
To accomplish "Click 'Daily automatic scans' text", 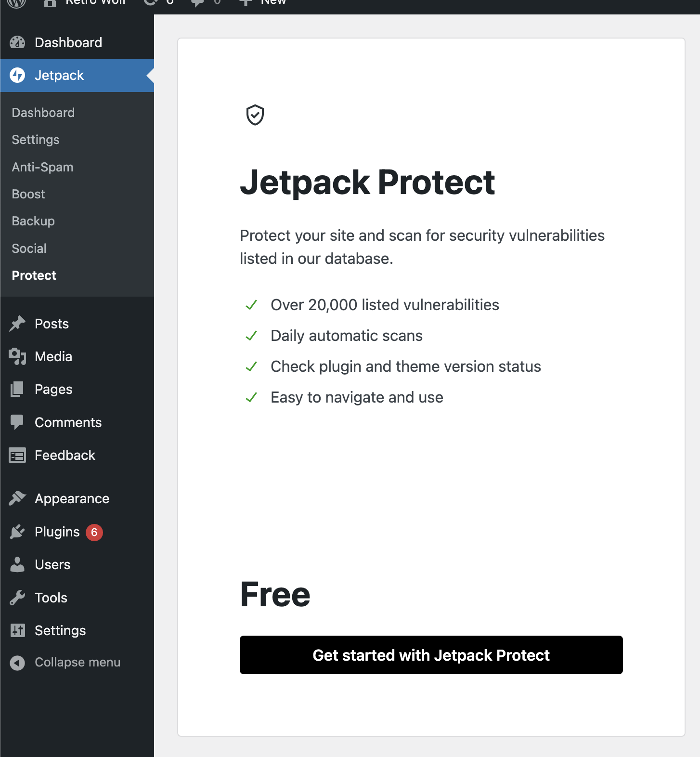I will (x=347, y=336).
